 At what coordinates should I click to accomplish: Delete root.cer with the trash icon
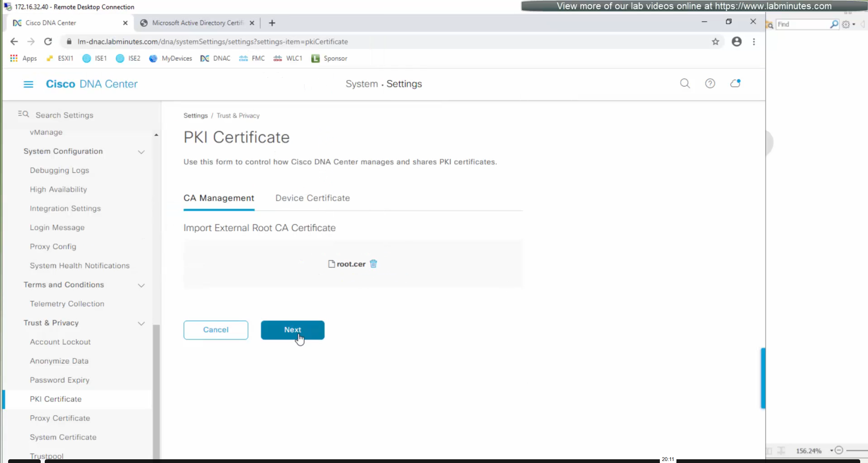[x=373, y=264]
